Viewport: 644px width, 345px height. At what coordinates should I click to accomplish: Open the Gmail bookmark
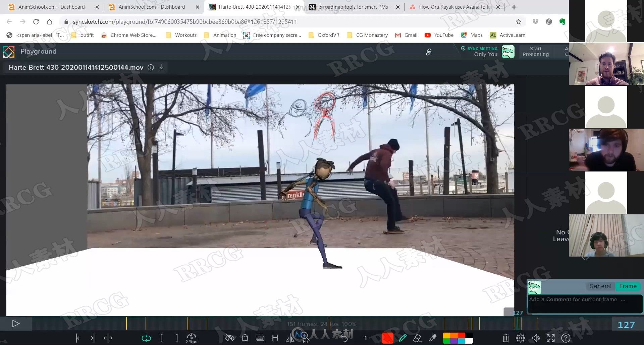point(406,35)
